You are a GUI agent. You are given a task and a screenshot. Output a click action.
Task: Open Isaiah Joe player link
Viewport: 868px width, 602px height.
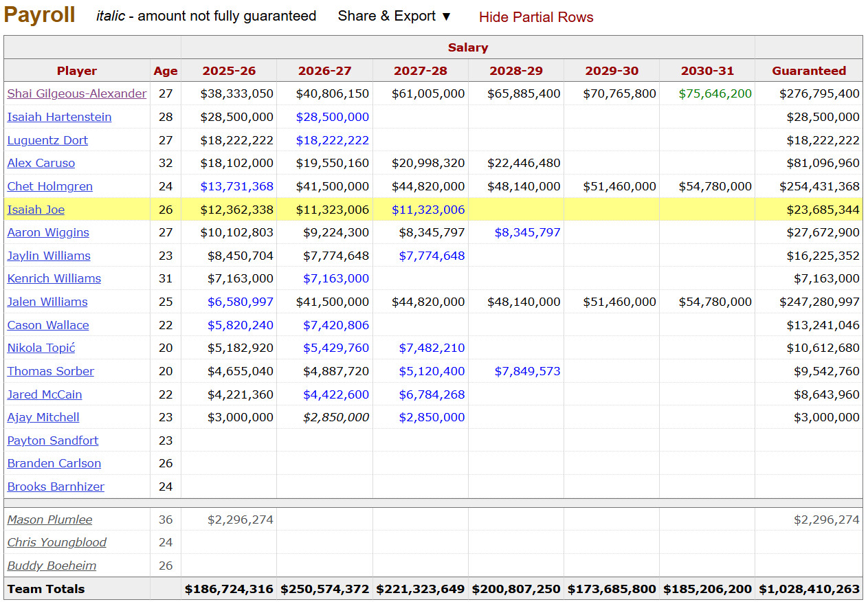tap(36, 210)
